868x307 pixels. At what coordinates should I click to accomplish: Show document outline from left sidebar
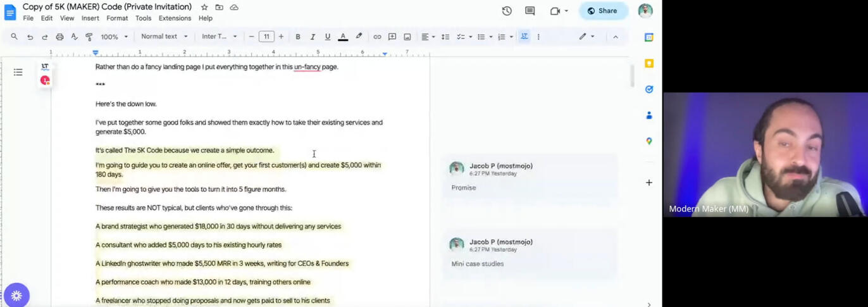[18, 72]
